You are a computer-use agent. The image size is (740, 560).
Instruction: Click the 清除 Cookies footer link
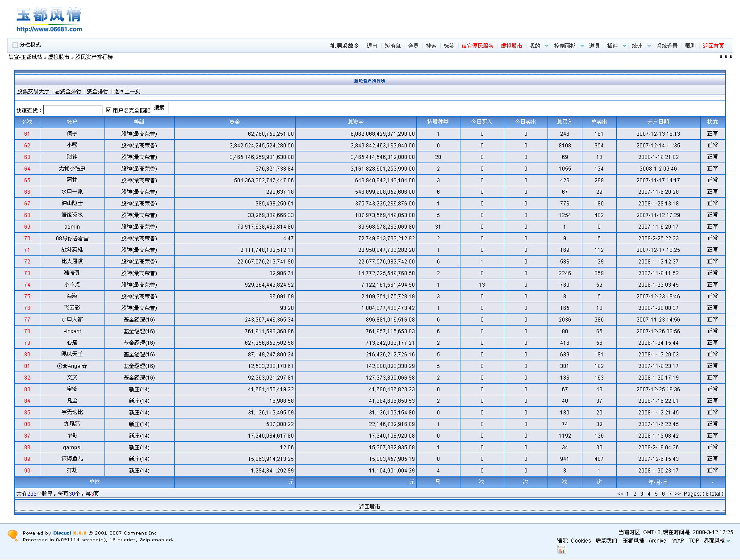(574, 541)
